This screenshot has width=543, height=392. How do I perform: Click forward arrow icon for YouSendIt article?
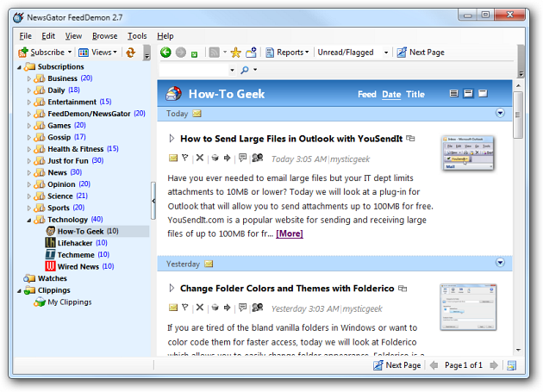pos(228,158)
